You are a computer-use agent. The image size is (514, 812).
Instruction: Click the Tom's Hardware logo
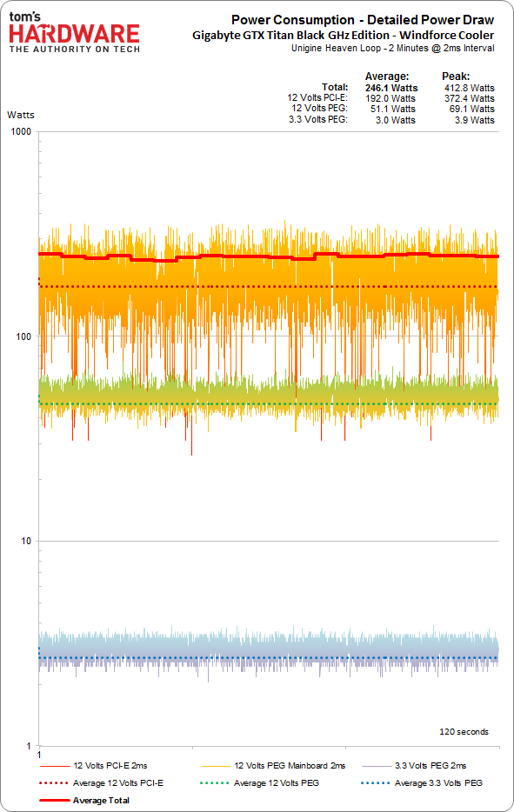tap(74, 33)
